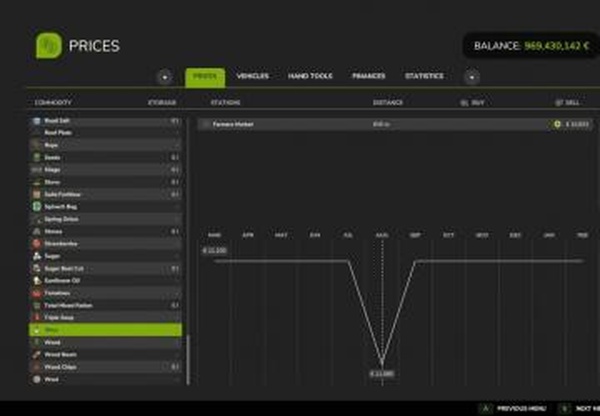
Task: Select the highlighted green commodity row
Action: (106, 330)
